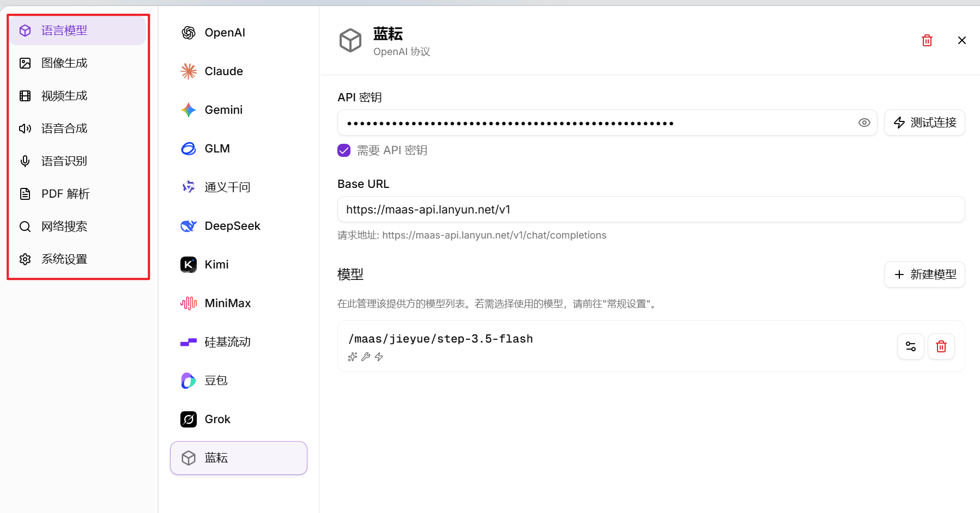Edit the Base URL input field
This screenshot has height=513, width=980.
click(650, 209)
